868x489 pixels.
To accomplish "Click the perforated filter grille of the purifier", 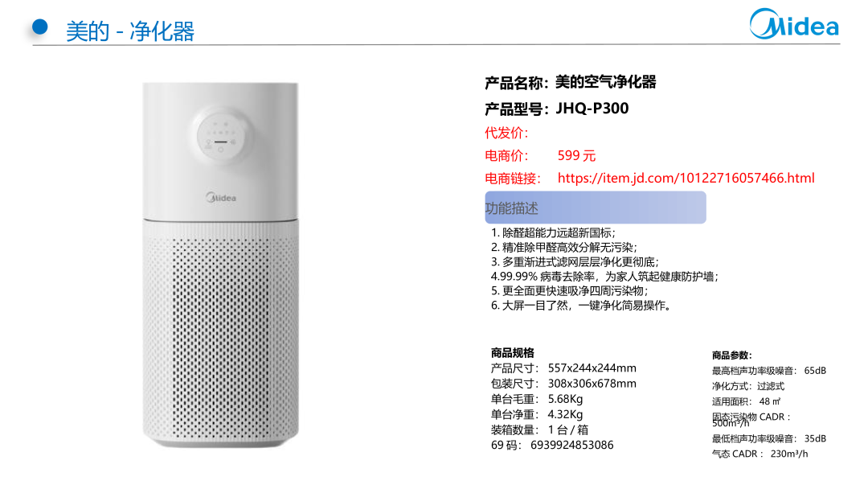I will 221,332.
